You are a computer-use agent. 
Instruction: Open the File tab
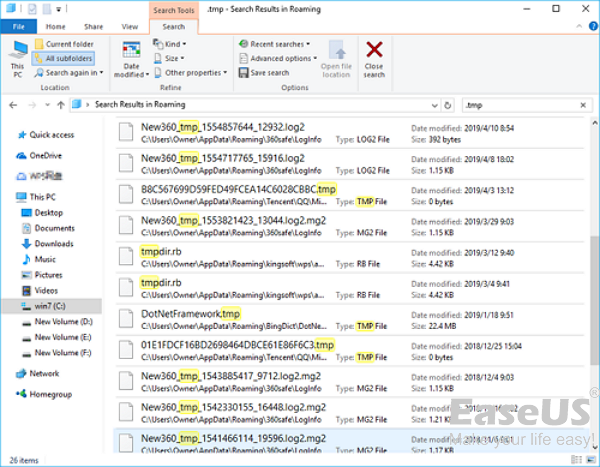click(x=18, y=26)
